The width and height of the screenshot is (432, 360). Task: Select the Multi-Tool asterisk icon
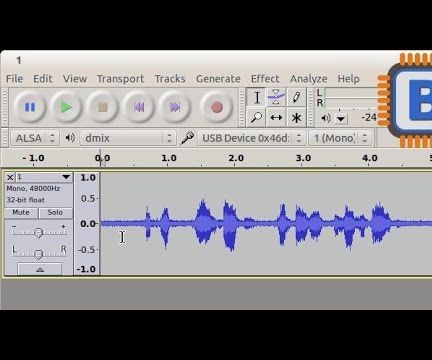coord(296,117)
